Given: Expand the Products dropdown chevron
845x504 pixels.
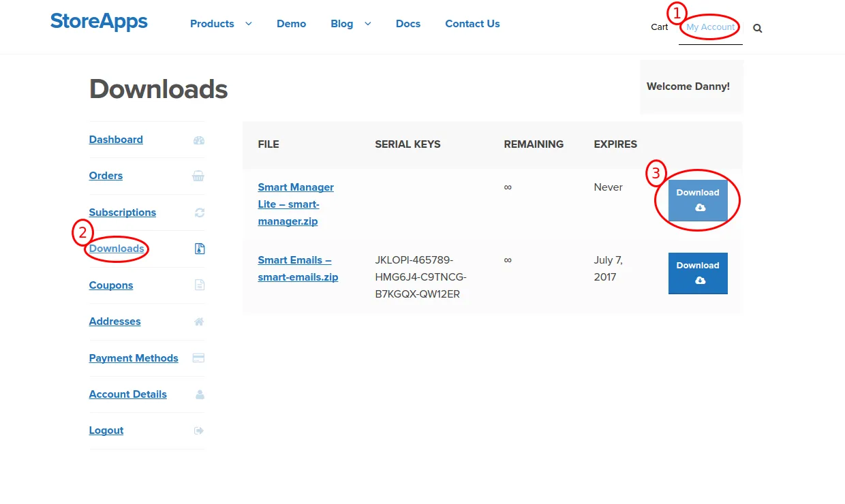Looking at the screenshot, I should coord(249,24).
